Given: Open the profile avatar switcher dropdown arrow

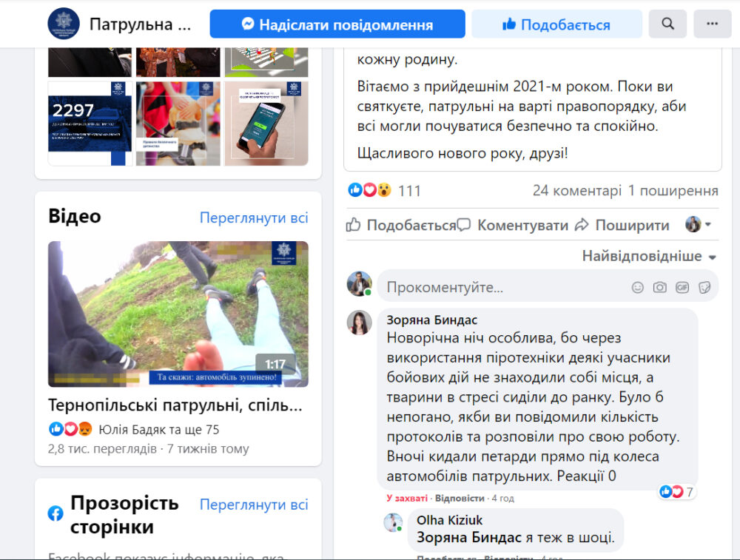Looking at the screenshot, I should [x=708, y=225].
